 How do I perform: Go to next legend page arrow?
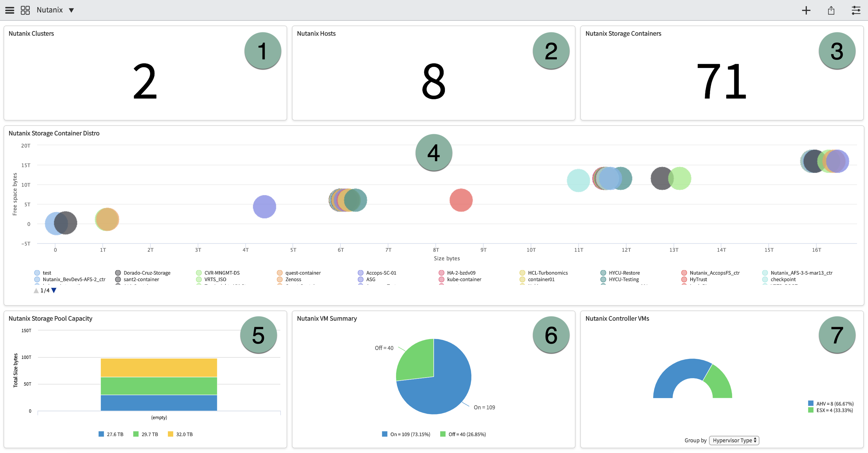click(x=54, y=290)
